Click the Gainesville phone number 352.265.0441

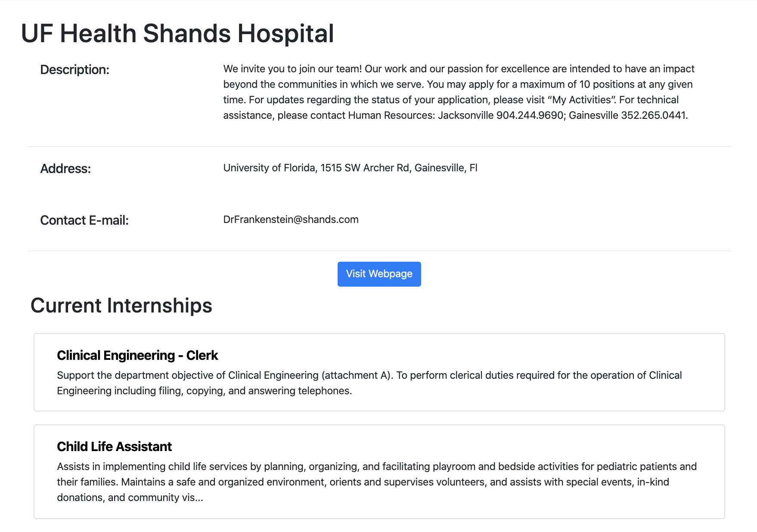(654, 115)
